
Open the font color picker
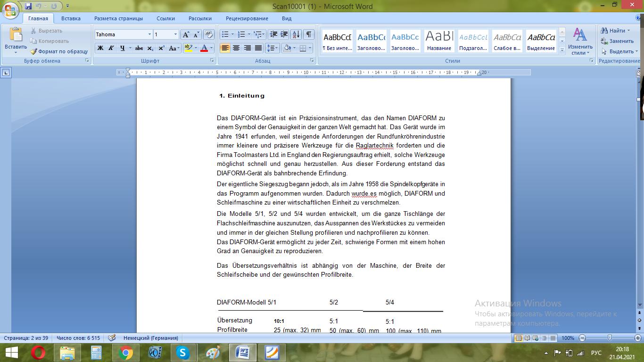click(x=211, y=48)
